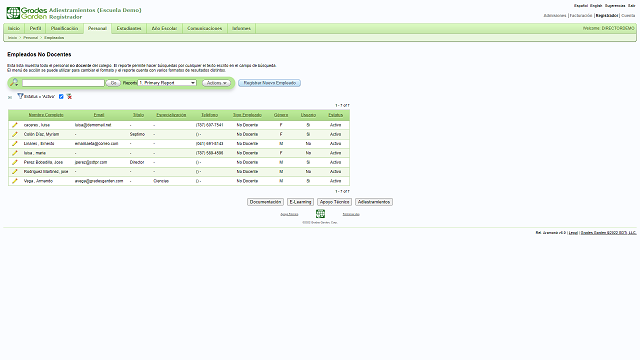The height and width of the screenshot is (360, 640).
Task: Open the Perfil tab
Action: [36, 28]
